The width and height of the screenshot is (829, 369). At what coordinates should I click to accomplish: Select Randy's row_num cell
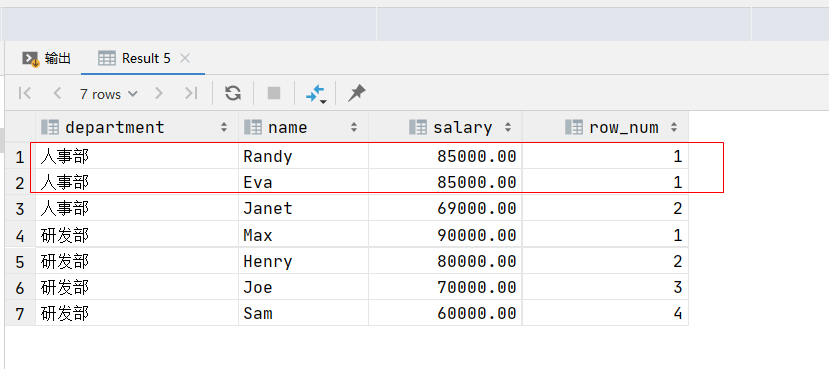[x=605, y=156]
